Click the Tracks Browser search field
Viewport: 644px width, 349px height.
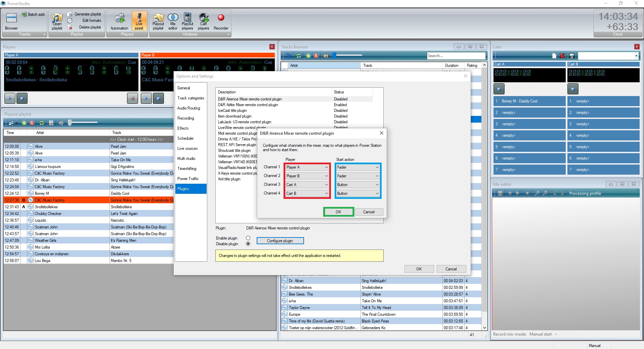(x=456, y=56)
